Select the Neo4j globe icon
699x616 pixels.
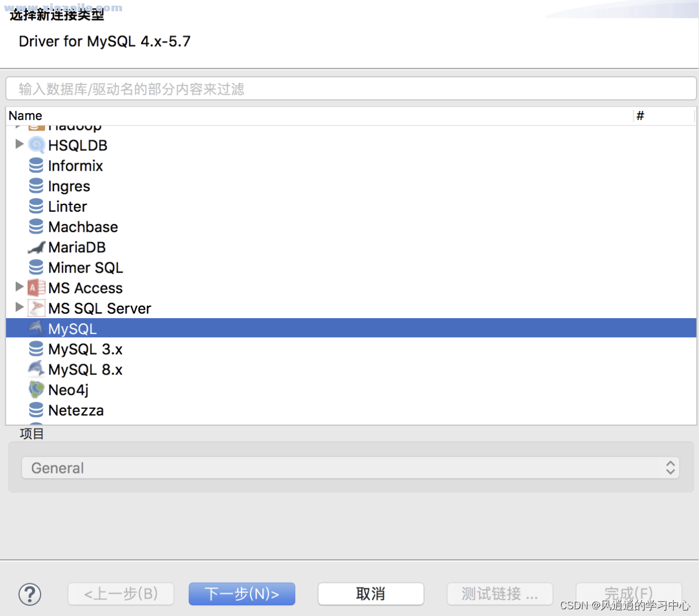35,389
